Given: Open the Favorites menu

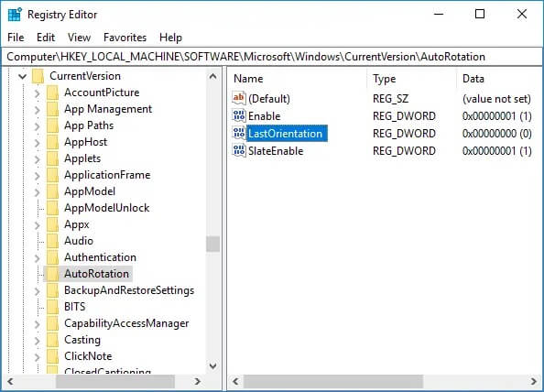Looking at the screenshot, I should point(125,38).
